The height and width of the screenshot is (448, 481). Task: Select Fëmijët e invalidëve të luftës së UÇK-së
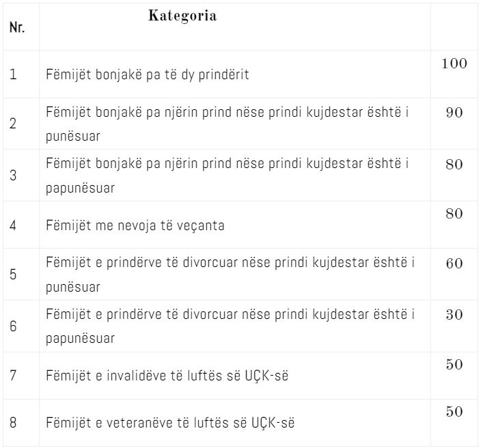(167, 376)
